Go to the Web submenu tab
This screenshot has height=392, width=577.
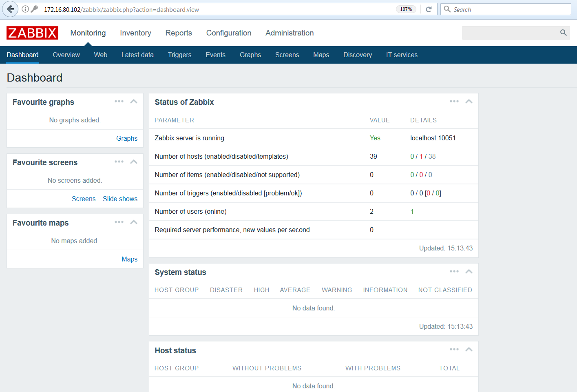click(x=101, y=55)
